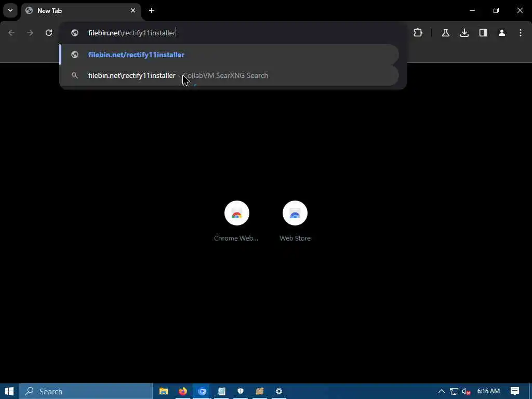The height and width of the screenshot is (399, 532).
Task: Open Firefox from taskbar
Action: [183, 391]
